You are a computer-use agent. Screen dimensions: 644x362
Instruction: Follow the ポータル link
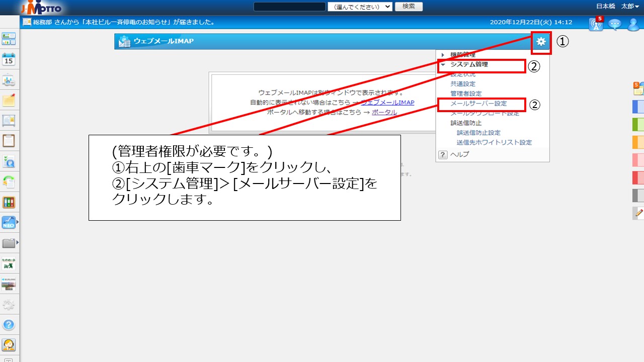[384, 112]
